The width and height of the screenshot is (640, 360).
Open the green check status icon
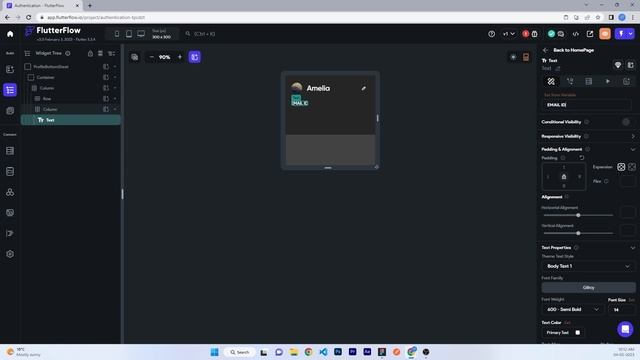(551, 34)
